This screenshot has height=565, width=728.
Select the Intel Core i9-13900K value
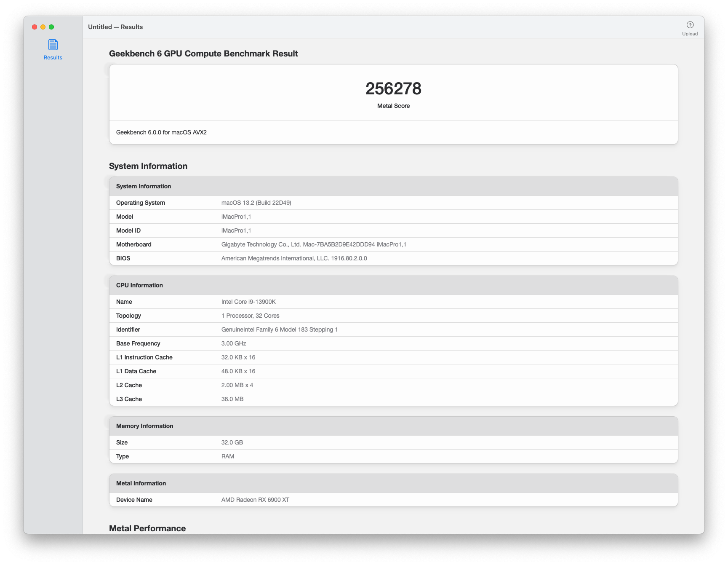(248, 302)
